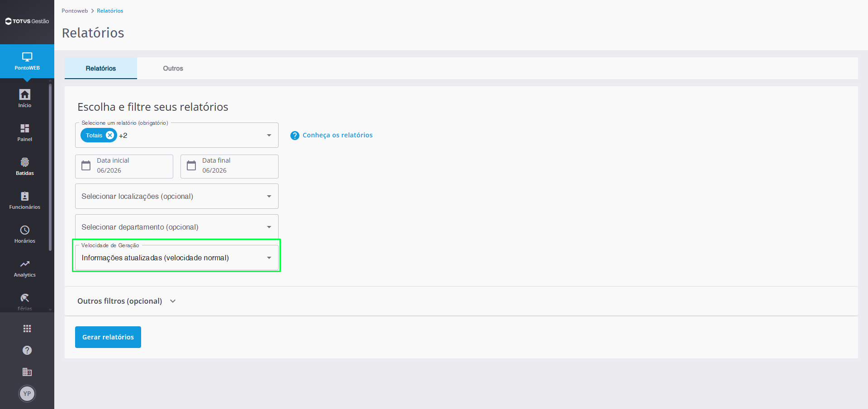Viewport: 868px width, 409px height.
Task: Open report selection dropdown arrow
Action: pos(269,135)
